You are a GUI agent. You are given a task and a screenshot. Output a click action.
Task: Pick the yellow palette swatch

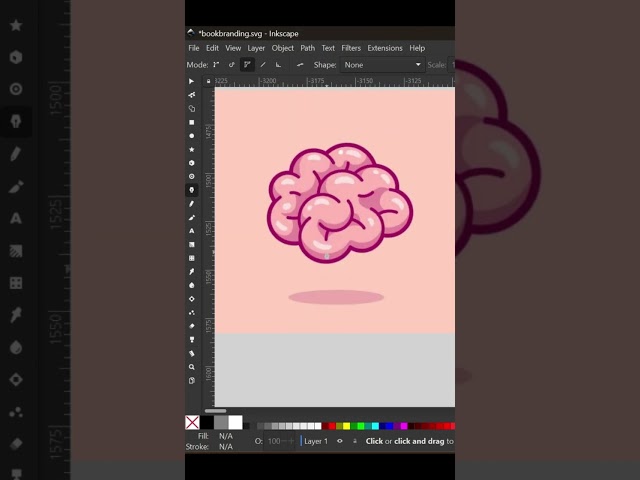pos(347,426)
